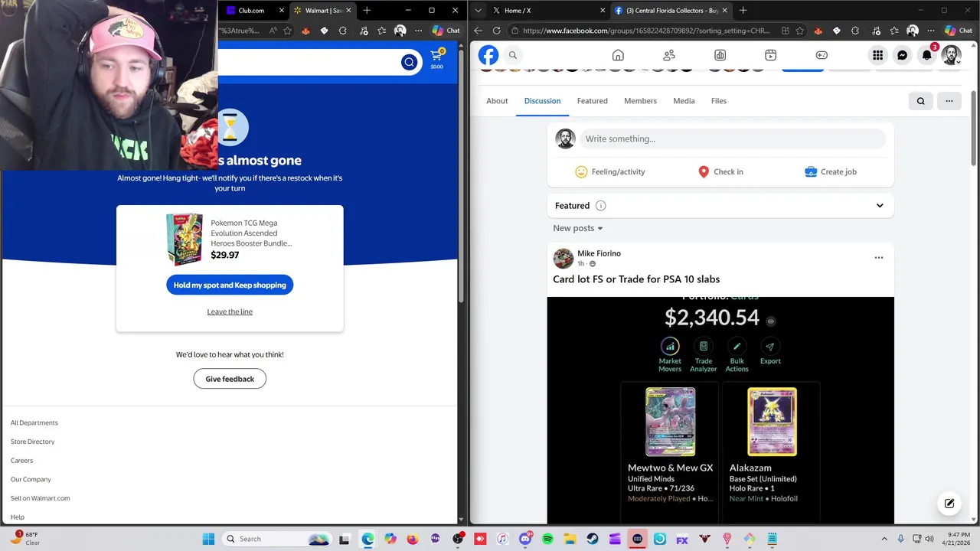The width and height of the screenshot is (980, 551).
Task: Click the Facebook logo
Action: point(488,55)
